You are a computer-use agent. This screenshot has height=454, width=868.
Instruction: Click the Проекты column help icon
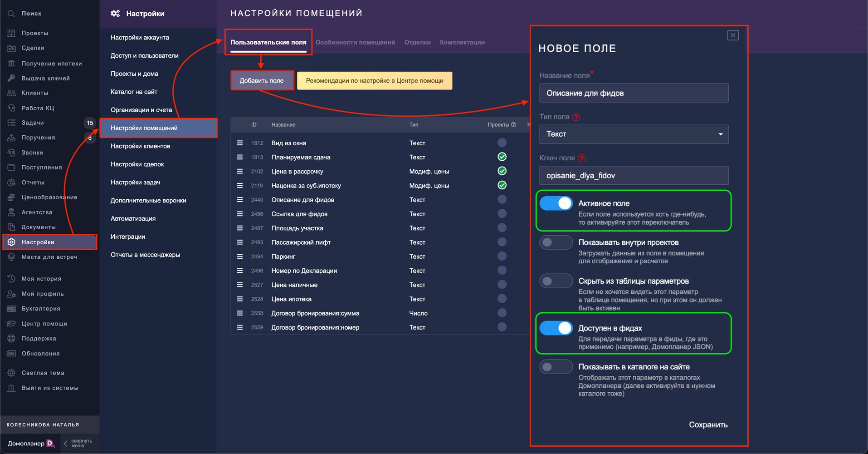(513, 125)
